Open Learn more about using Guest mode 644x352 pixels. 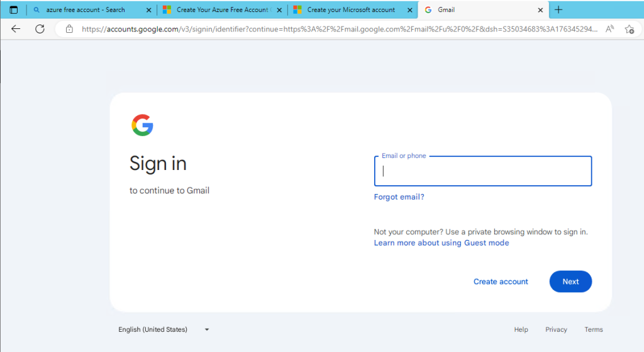click(441, 243)
